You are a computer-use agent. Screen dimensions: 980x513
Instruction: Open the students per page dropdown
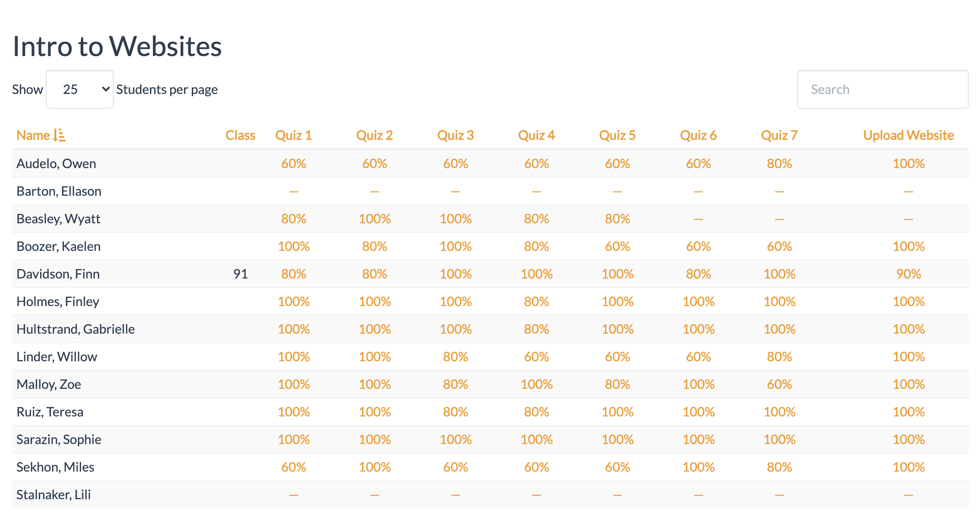click(80, 89)
